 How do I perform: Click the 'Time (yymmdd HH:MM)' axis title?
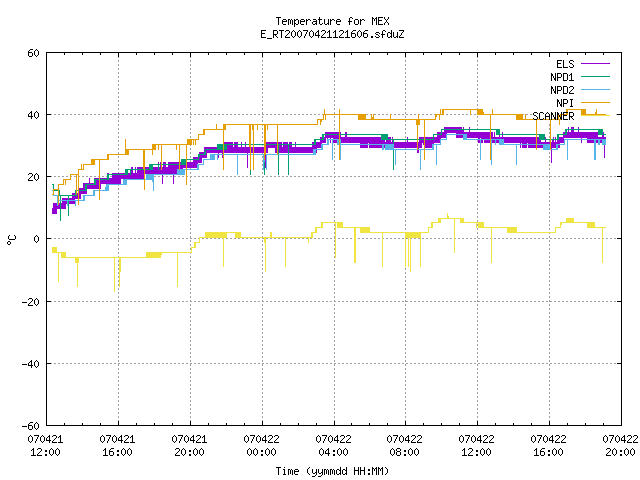pyautogui.click(x=332, y=471)
